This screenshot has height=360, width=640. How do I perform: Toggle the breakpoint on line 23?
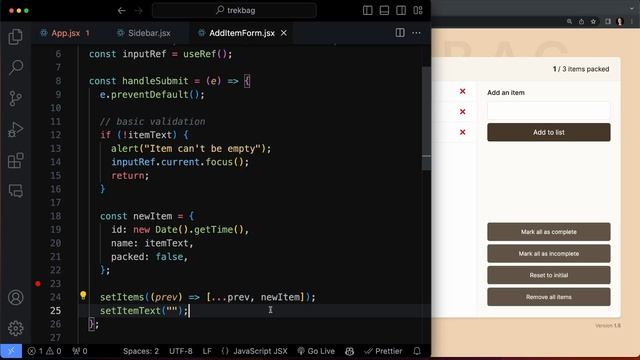pyautogui.click(x=38, y=284)
